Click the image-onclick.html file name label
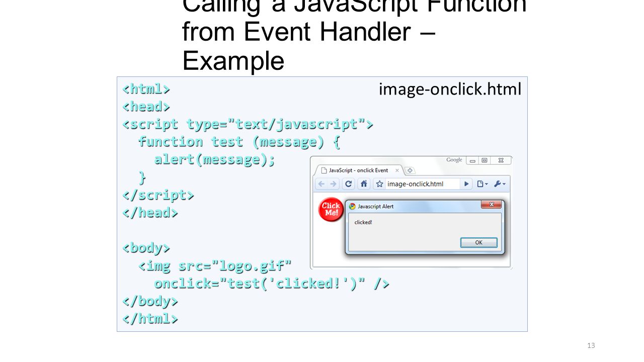Viewport: 644px width, 362px height. (450, 89)
